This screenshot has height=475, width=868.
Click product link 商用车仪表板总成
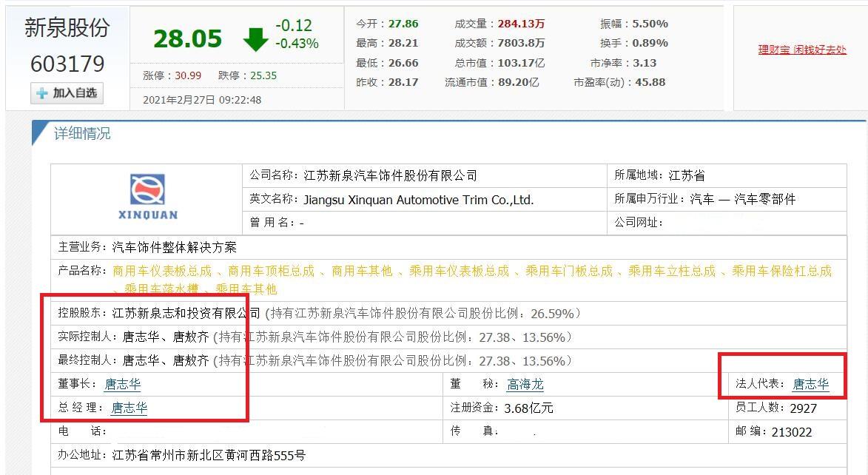pos(162,271)
